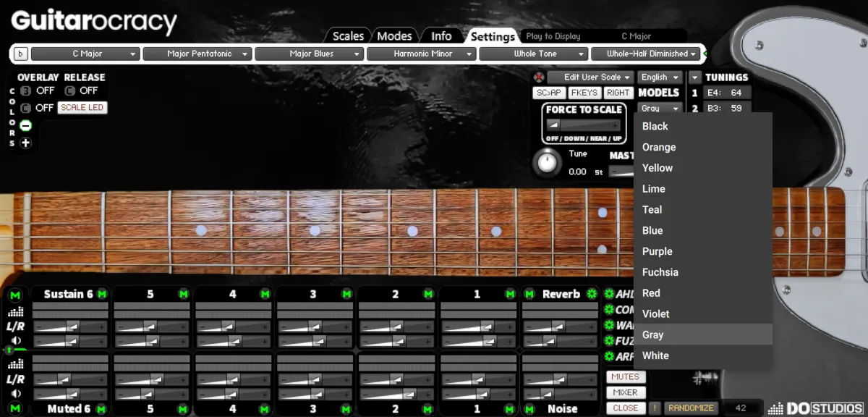This screenshot has height=417, width=868.
Task: Mute the Reverb channel
Action: click(529, 294)
